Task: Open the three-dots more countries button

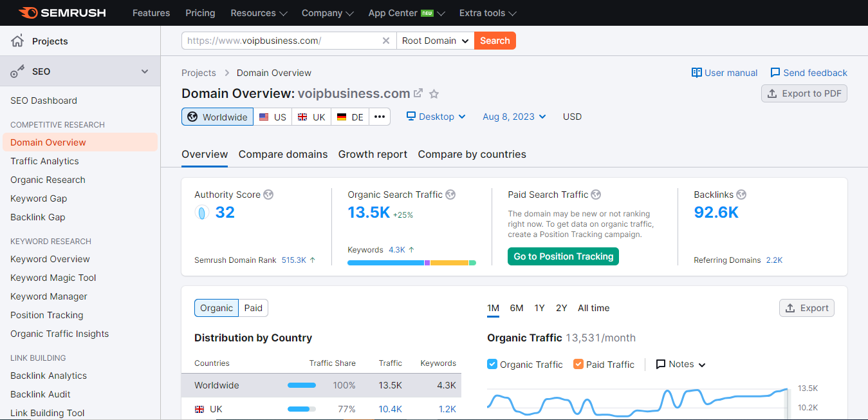Action: [380, 117]
